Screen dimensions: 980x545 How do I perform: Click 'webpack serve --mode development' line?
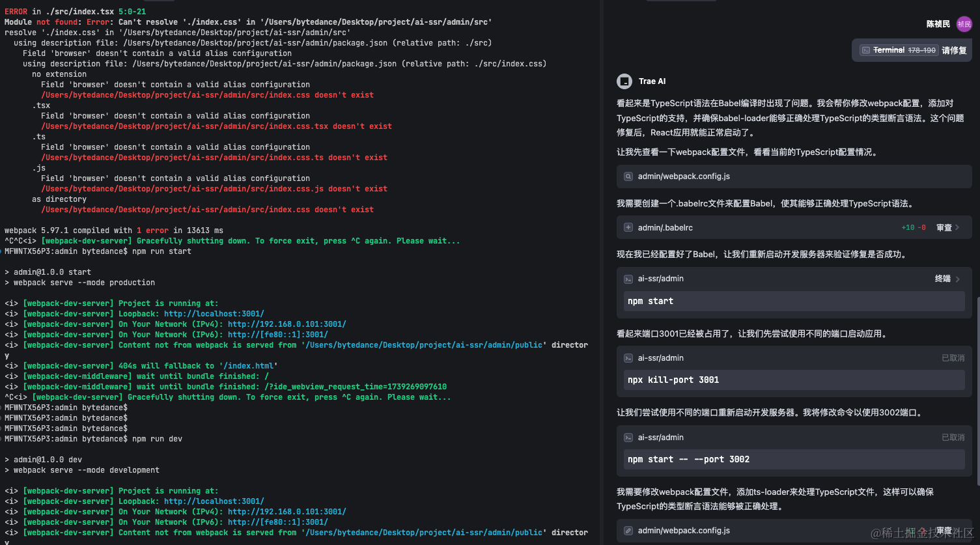[82, 470]
